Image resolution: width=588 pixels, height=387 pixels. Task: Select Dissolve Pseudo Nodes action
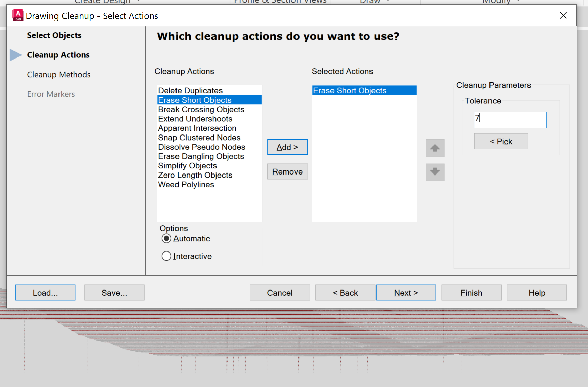pos(209,147)
